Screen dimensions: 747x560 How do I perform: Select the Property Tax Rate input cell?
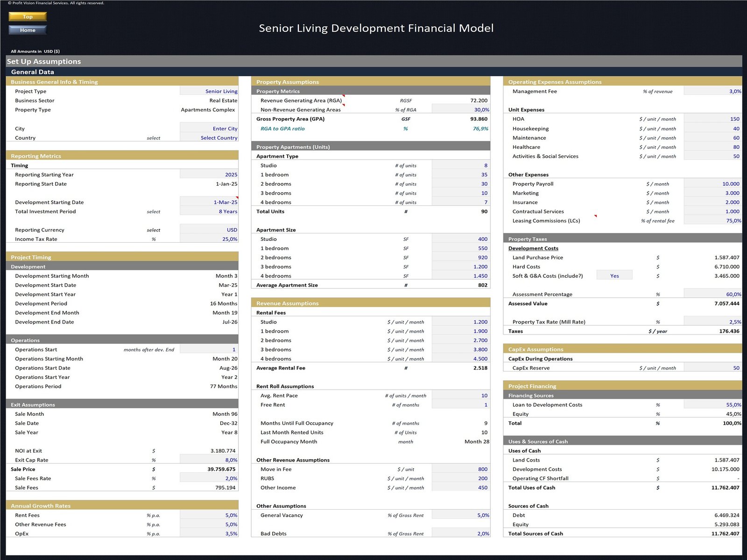712,322
